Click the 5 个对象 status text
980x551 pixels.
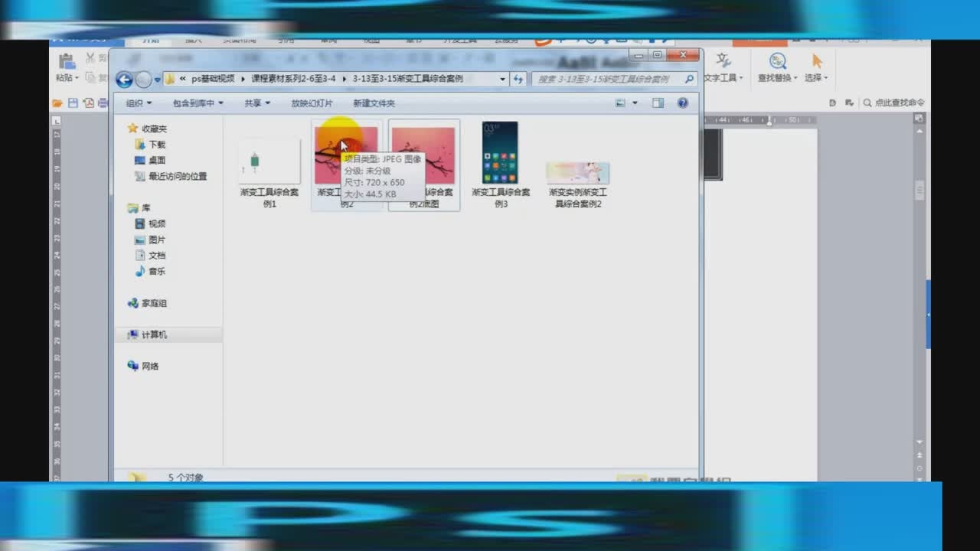click(186, 478)
